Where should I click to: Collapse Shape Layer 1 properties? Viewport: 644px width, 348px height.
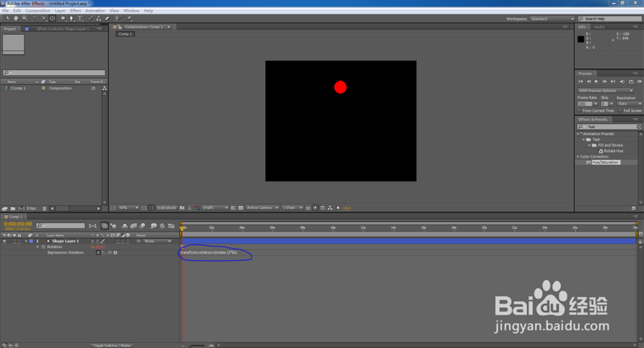point(26,241)
